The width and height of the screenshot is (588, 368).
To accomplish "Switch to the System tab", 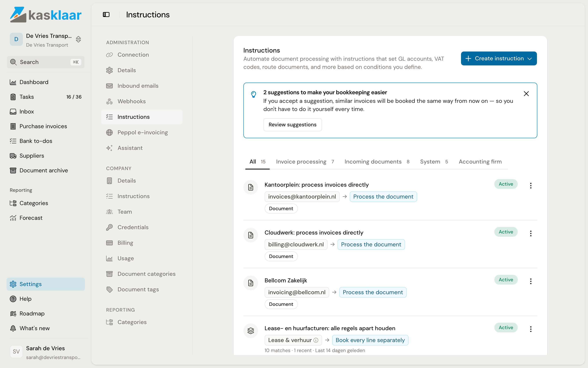I will (x=434, y=162).
